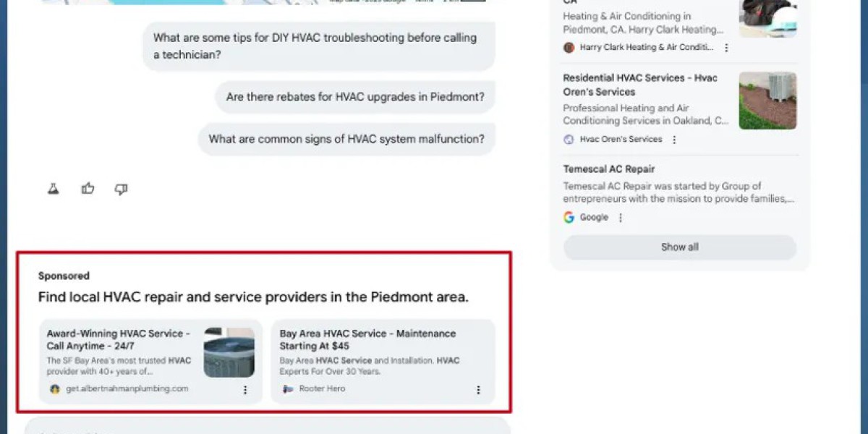Screen dimensions: 868x434
Task: Click the Hvac Oren's Services outdoor unit thumbnail
Action: pyautogui.click(x=767, y=101)
